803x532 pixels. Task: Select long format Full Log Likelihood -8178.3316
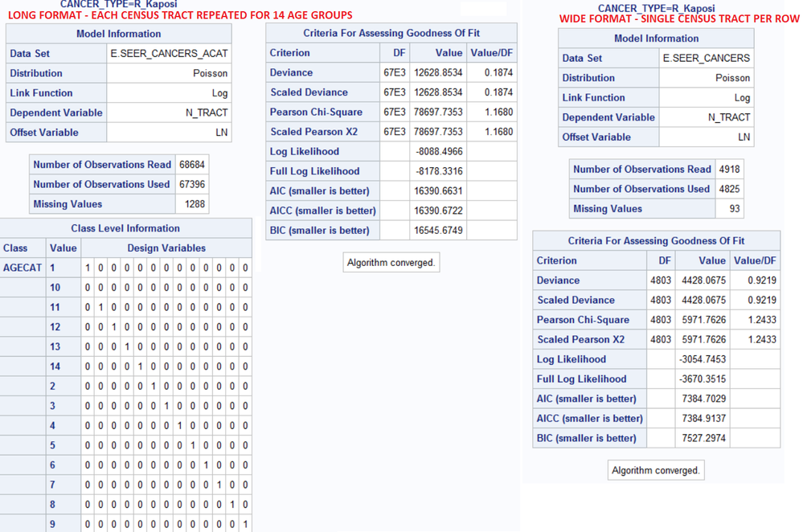(x=439, y=171)
